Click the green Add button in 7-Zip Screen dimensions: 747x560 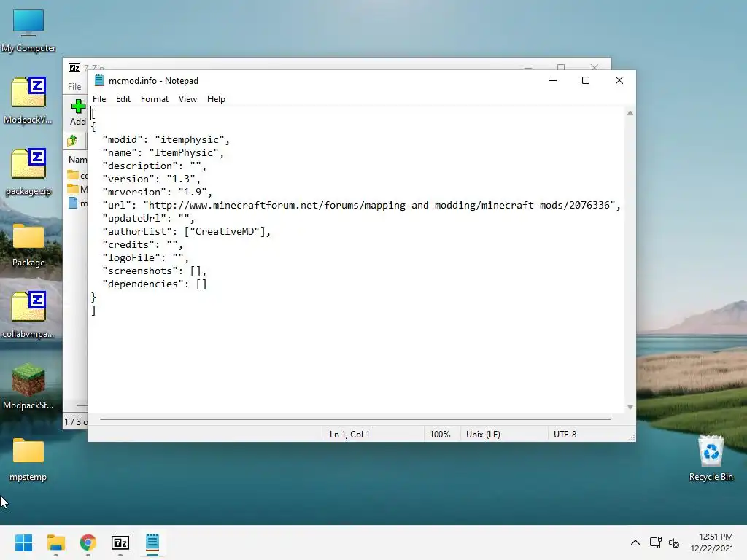[77, 112]
